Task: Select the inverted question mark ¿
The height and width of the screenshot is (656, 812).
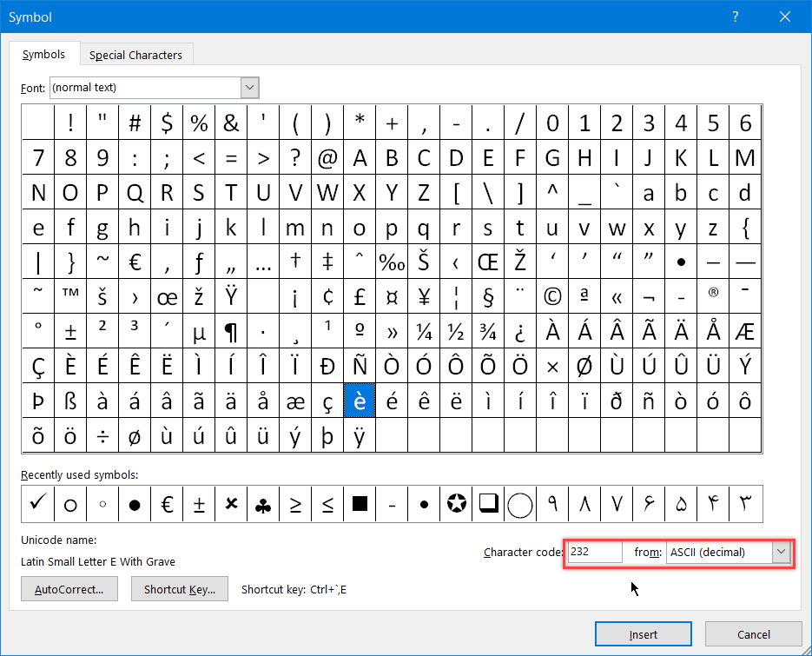Action: tap(520, 331)
